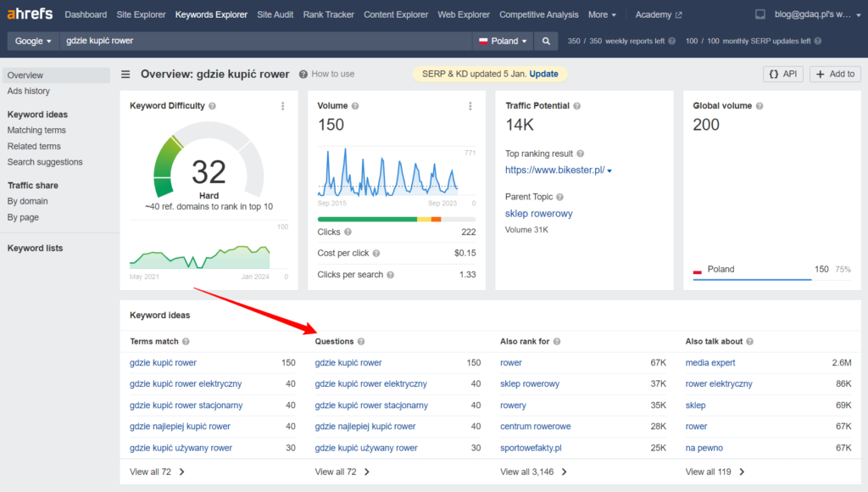Image resolution: width=868 pixels, height=492 pixels.
Task: Click the Update link in SERP banner
Action: (543, 74)
